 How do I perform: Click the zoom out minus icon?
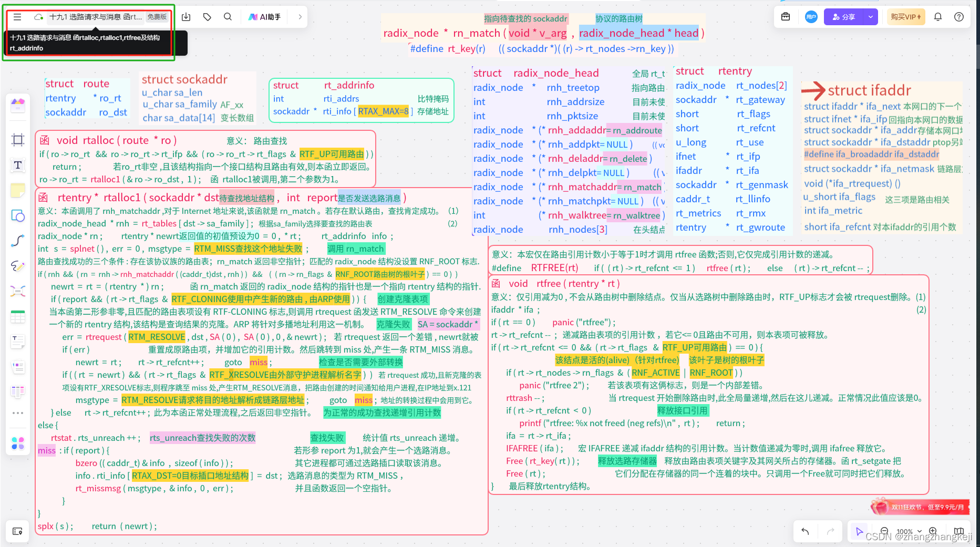pos(884,531)
